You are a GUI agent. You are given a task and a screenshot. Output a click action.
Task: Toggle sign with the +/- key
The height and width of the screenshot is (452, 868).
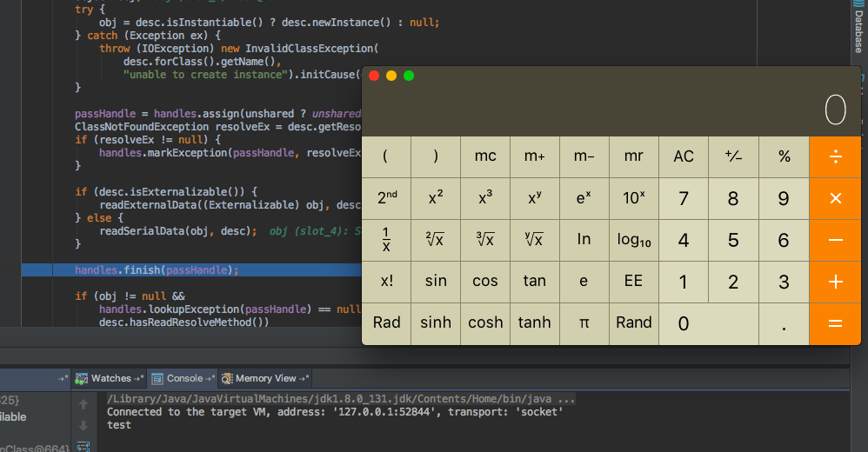(x=733, y=156)
